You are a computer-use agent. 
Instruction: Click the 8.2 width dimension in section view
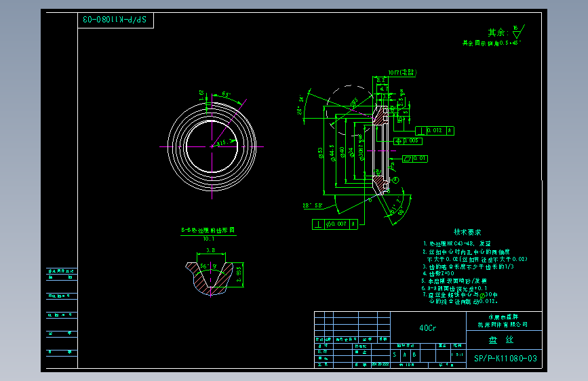pos(380,80)
